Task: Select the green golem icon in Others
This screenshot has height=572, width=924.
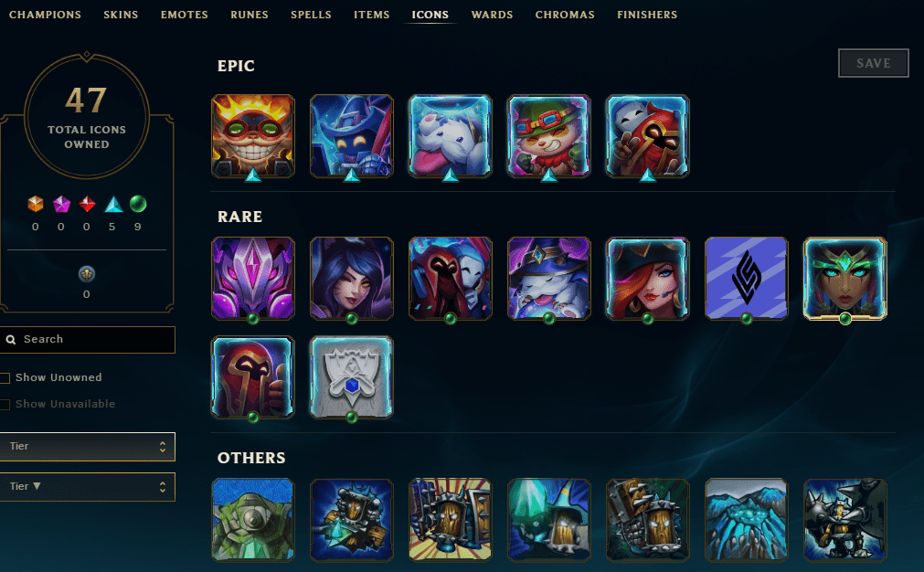Action: [x=253, y=520]
